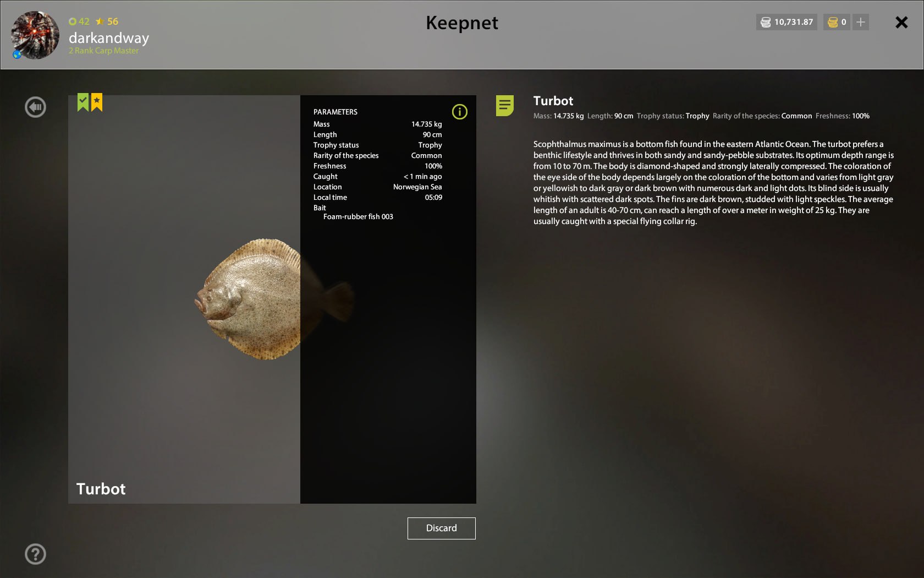Screen dimensions: 924x578
Task: Click the green checkmark bookmark badge
Action: [83, 102]
